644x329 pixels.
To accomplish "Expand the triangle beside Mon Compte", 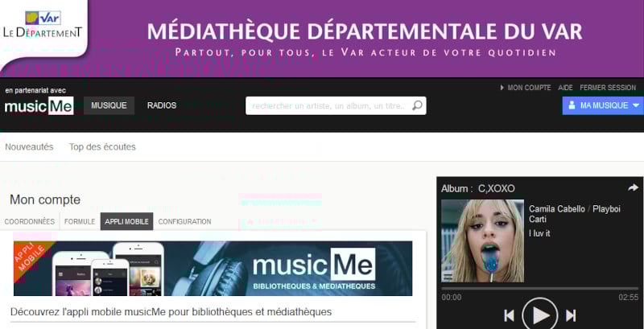I will click(502, 88).
